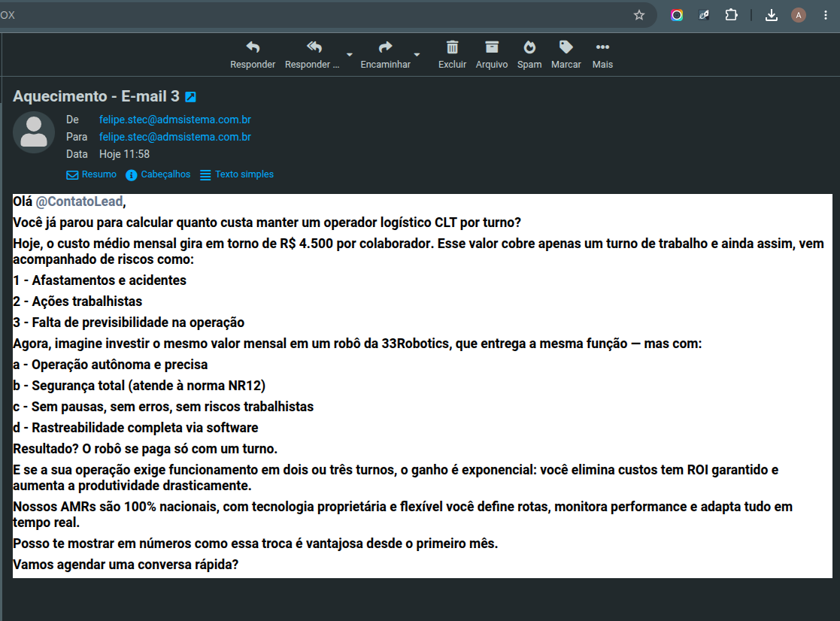
Task: Switch to Texto simples view
Action: [x=237, y=174]
